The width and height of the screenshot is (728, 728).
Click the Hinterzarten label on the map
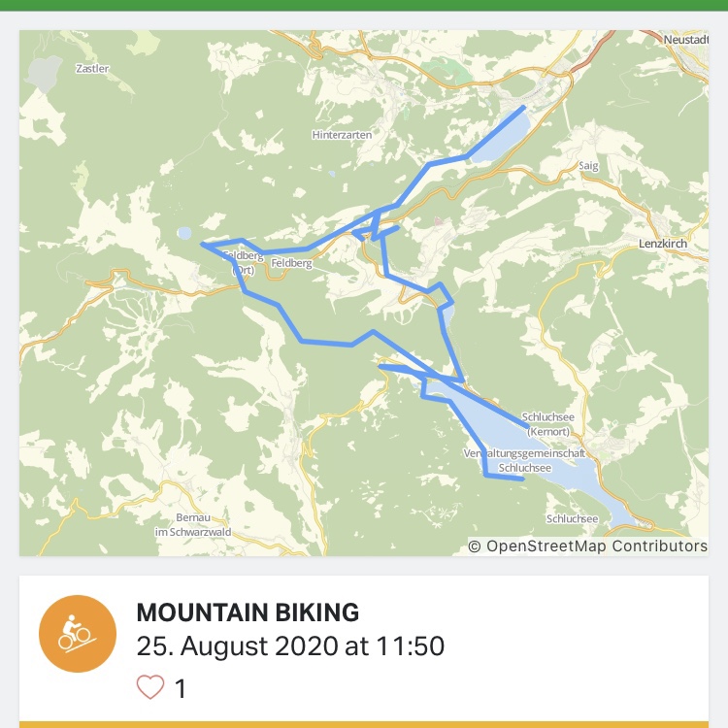(x=342, y=135)
